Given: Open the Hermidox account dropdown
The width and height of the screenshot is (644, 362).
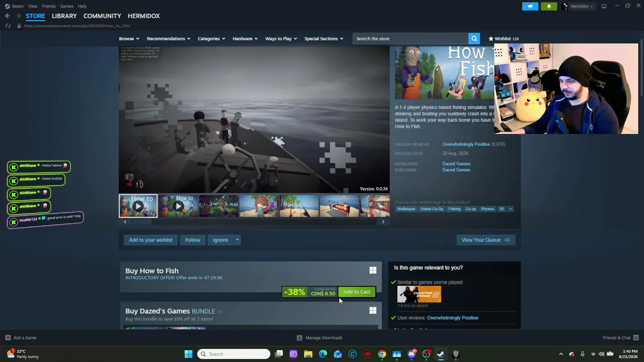Looking at the screenshot, I should pos(579,6).
